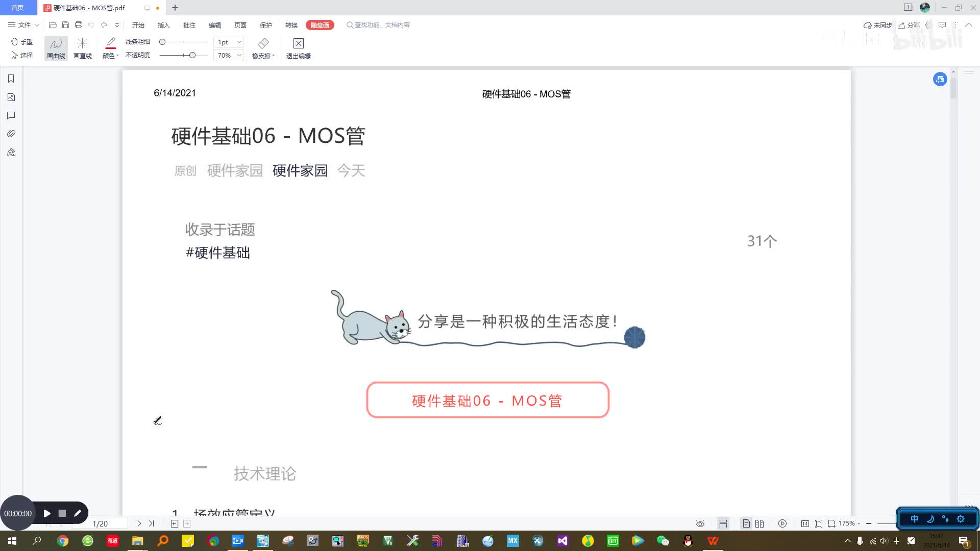Image resolution: width=980 pixels, height=551 pixels.
Task: Toggle punctuation mode on IME bar
Action: [x=945, y=519]
